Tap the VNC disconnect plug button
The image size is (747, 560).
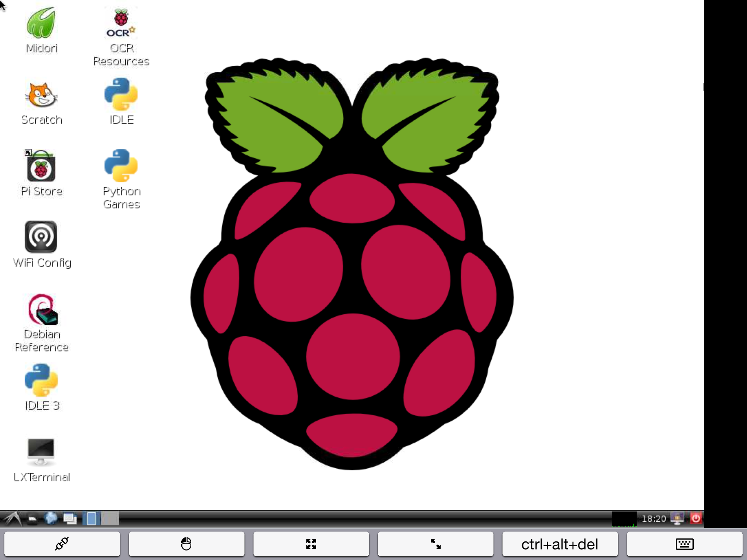pos(62,544)
